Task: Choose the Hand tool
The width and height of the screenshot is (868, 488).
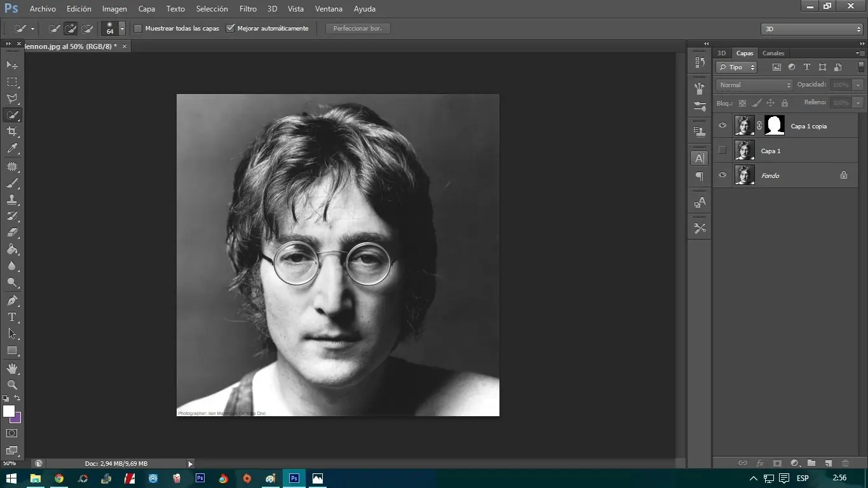Action: (12, 369)
